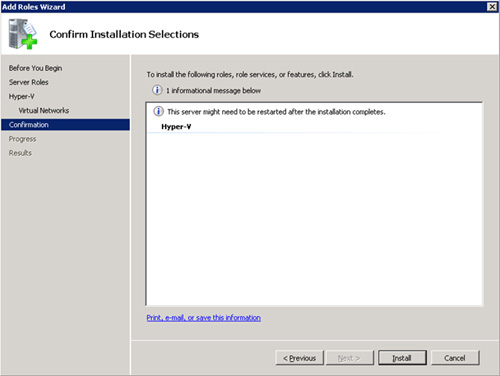500x376 pixels.
Task: Click info icon beside restart warning message
Action: (158, 111)
